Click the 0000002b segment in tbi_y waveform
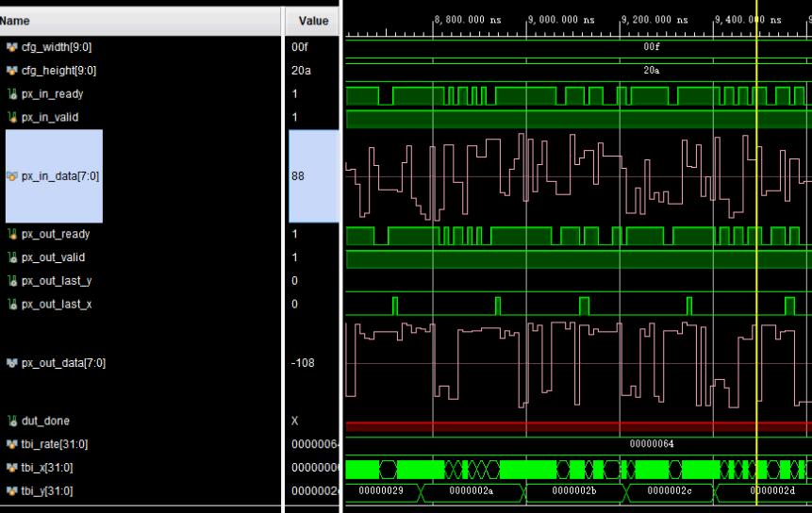Image resolution: width=812 pixels, height=513 pixels. click(573, 490)
